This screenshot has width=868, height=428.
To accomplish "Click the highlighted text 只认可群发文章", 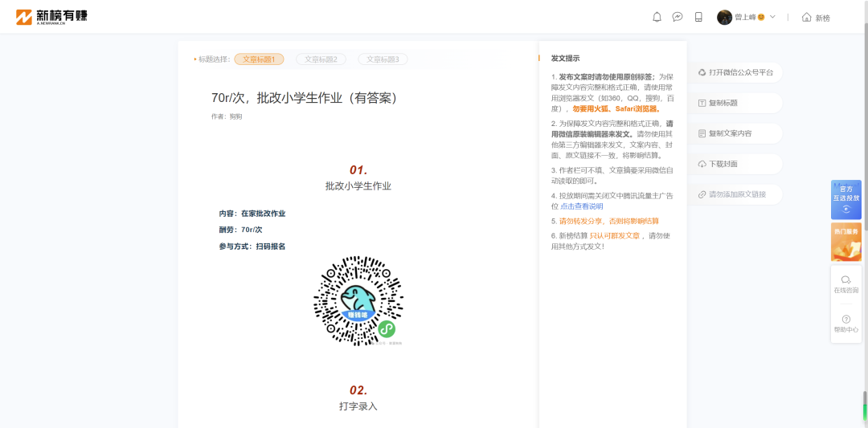I will pyautogui.click(x=615, y=235).
